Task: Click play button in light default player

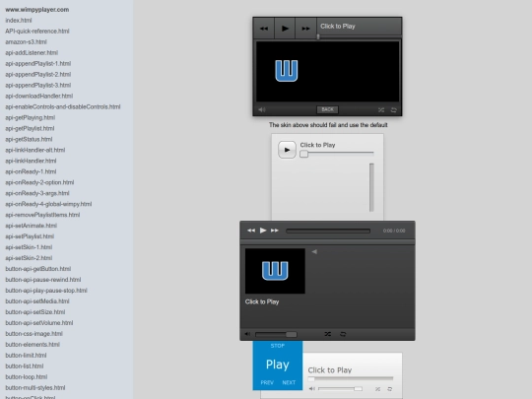Action: click(287, 150)
